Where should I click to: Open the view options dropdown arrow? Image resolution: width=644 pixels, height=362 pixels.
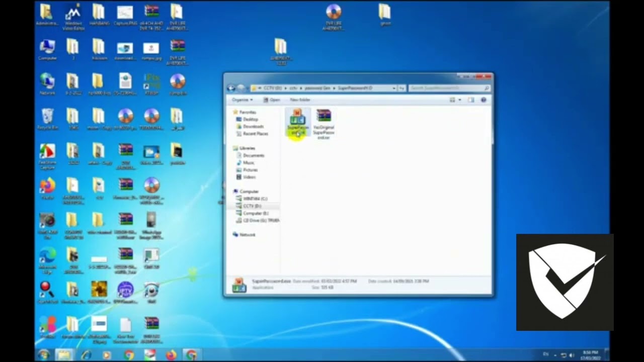click(459, 100)
